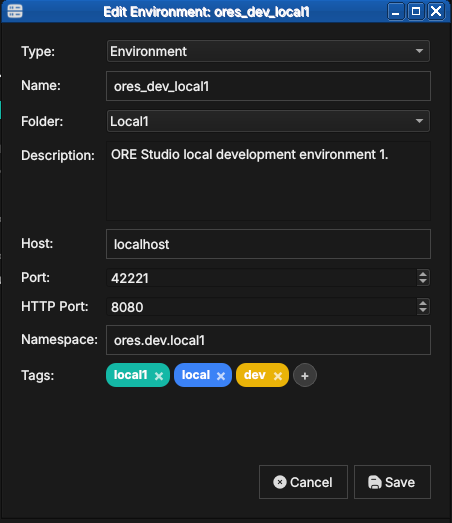452x523 pixels.
Task: Remove the local1 tag
Action: click(x=159, y=376)
